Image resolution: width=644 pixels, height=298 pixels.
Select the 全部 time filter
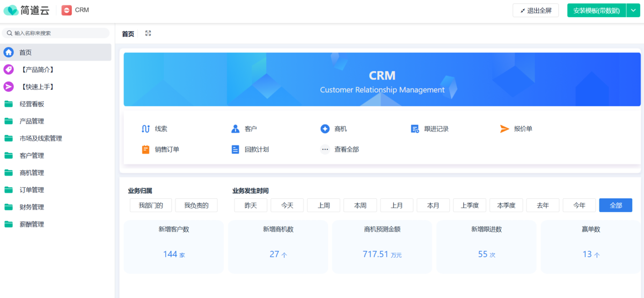pos(616,205)
